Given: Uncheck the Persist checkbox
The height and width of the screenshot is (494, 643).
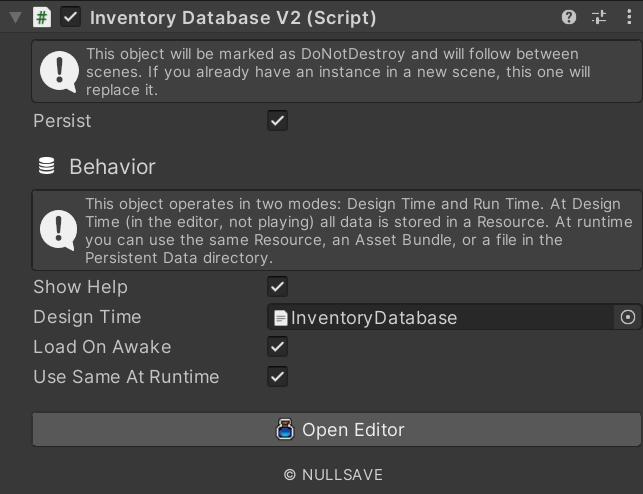Looking at the screenshot, I should [x=277, y=121].
